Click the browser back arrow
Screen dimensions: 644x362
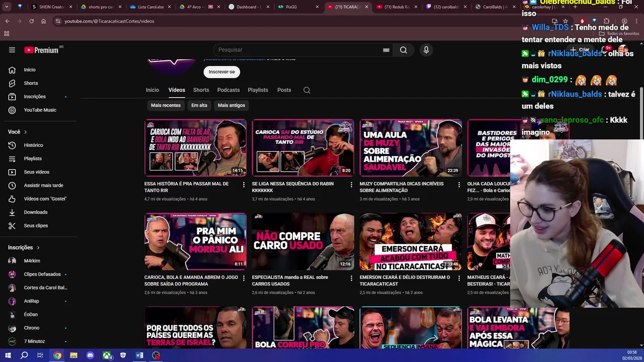pyautogui.click(x=7, y=21)
